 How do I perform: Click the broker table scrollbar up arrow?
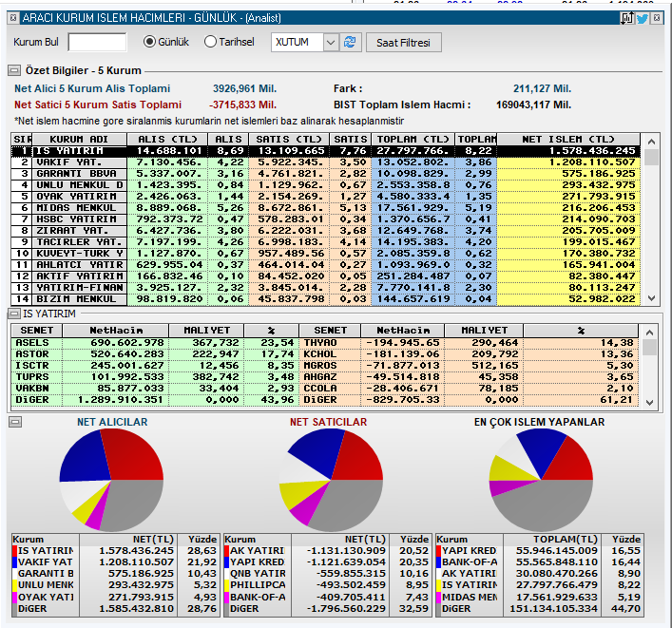(651, 141)
